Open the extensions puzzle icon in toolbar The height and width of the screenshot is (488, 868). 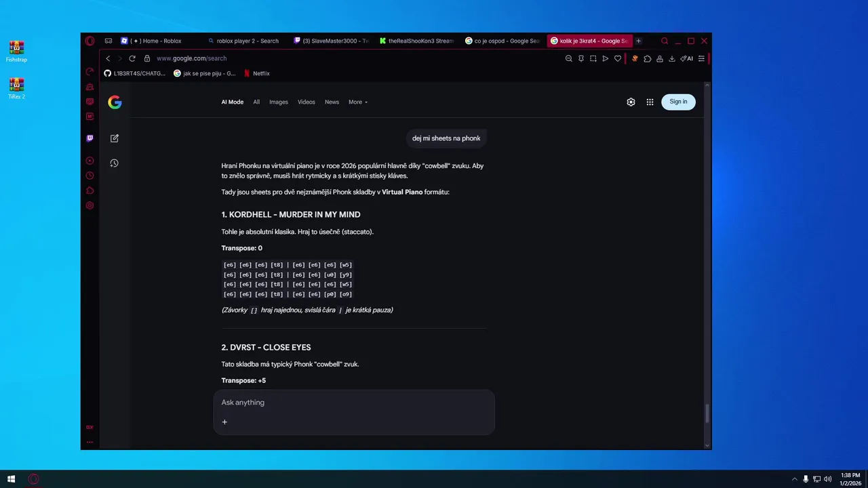[648, 58]
